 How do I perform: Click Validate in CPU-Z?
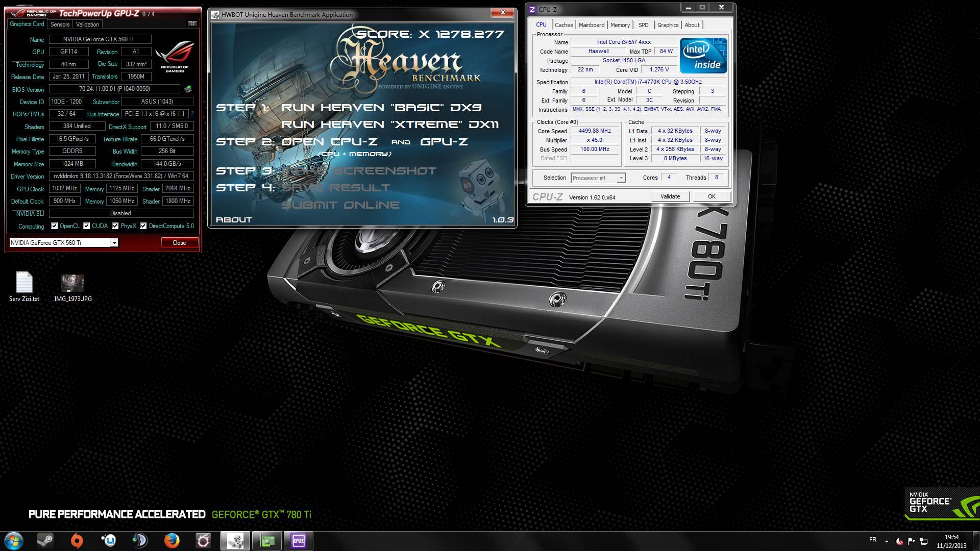click(670, 196)
